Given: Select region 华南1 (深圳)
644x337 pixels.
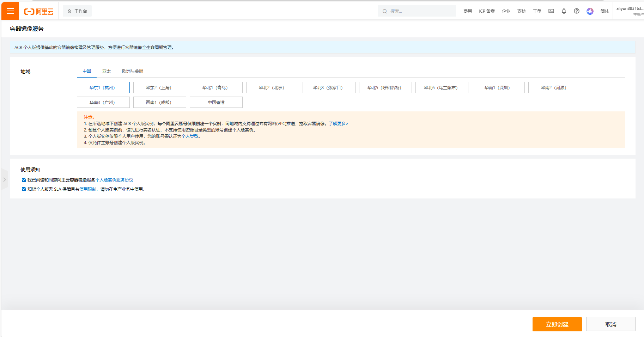Looking at the screenshot, I should 498,87.
